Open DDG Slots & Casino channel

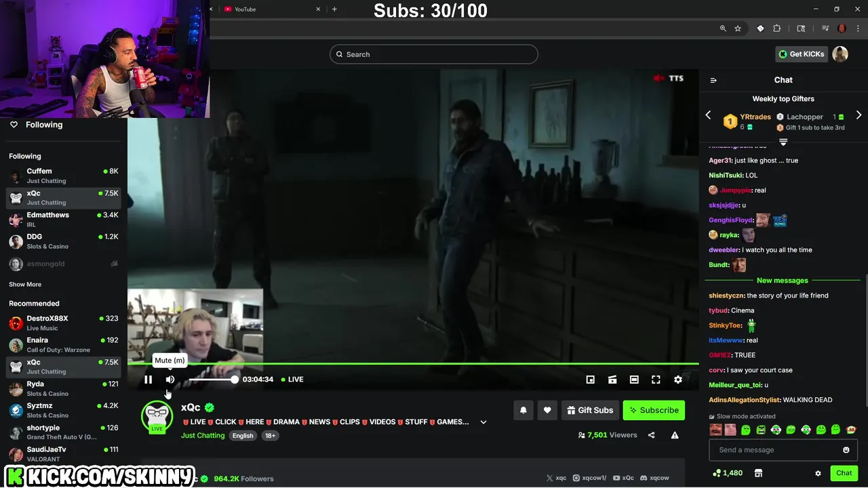(x=64, y=241)
